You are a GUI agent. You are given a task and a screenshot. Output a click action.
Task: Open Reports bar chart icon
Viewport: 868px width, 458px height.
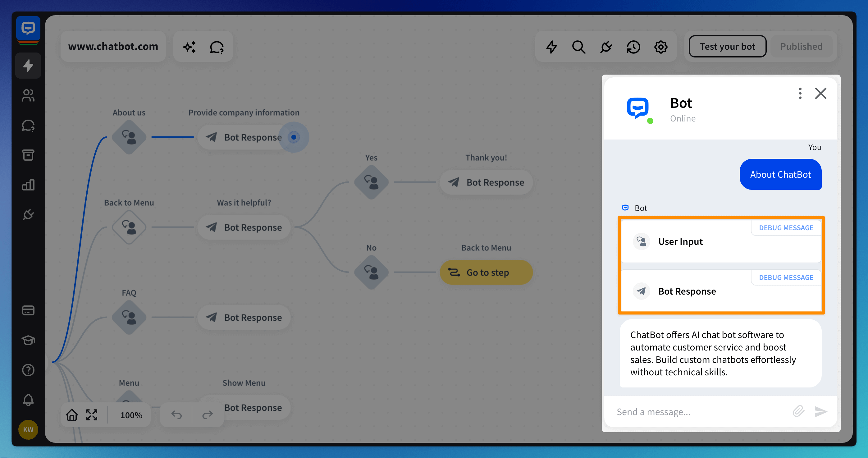coord(28,185)
